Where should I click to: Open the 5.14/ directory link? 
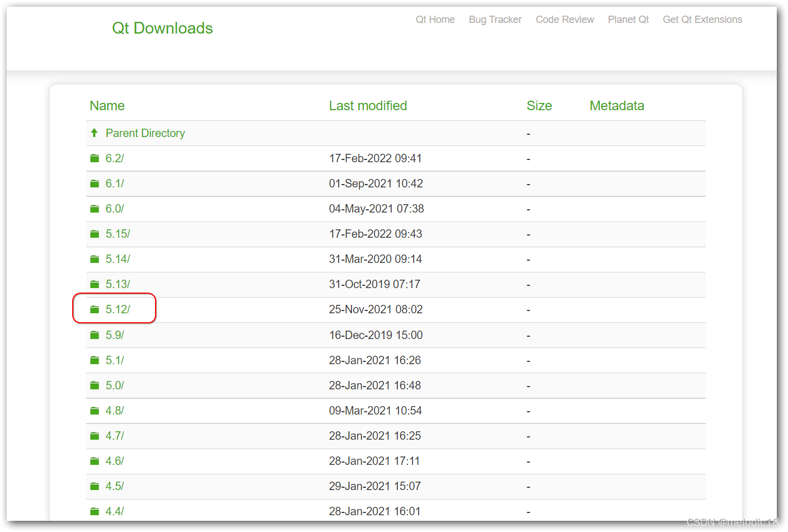[118, 259]
